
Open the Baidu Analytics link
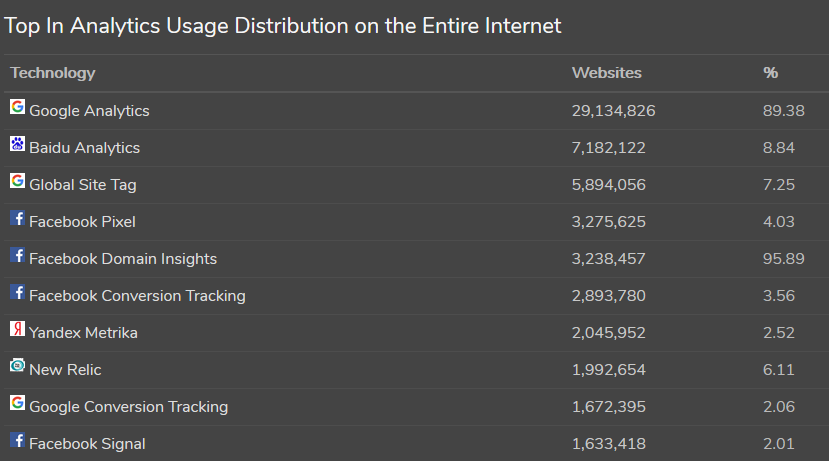click(x=84, y=148)
